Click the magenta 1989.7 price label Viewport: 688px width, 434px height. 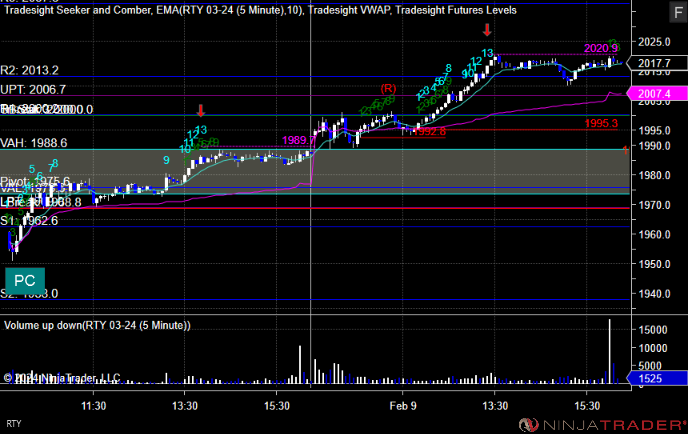pyautogui.click(x=299, y=140)
